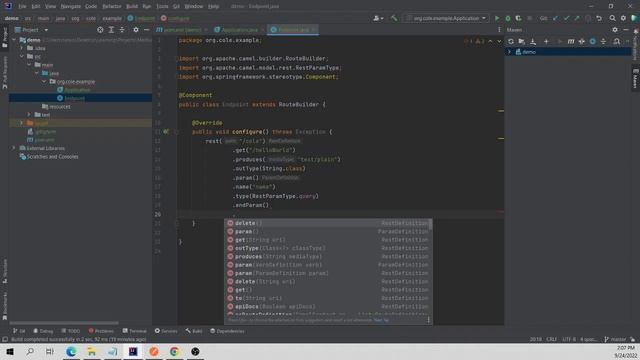Collapse org.cole.example package node
This screenshot has width=640, height=360.
click(44, 82)
